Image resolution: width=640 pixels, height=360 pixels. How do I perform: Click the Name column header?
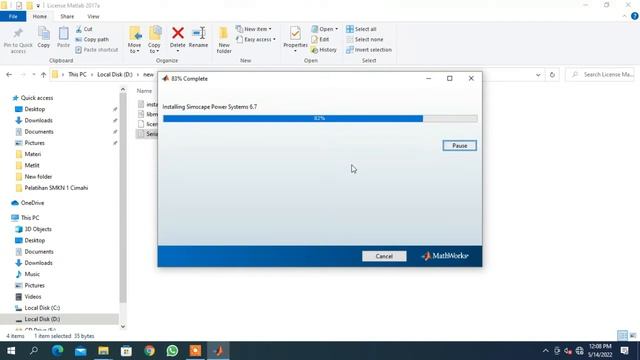point(144,91)
